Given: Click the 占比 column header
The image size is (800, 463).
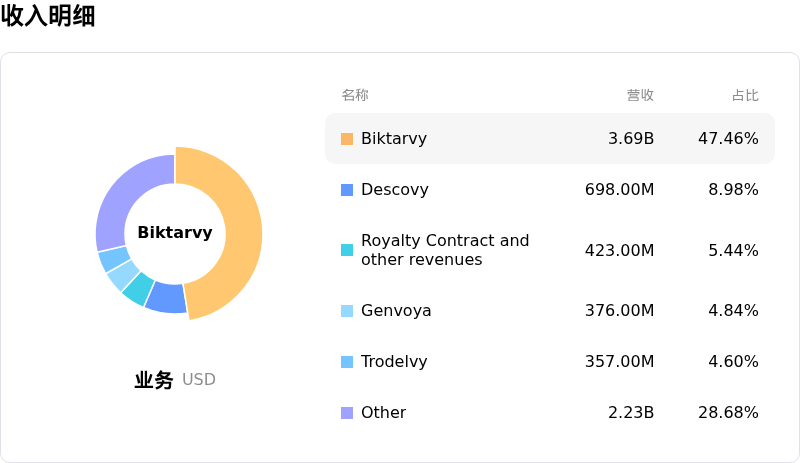Looking at the screenshot, I should point(745,95).
